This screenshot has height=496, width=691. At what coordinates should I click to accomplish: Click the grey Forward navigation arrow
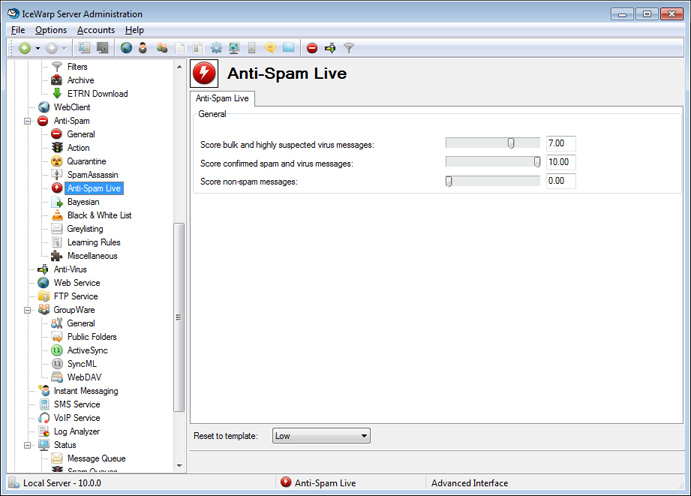pyautogui.click(x=52, y=48)
